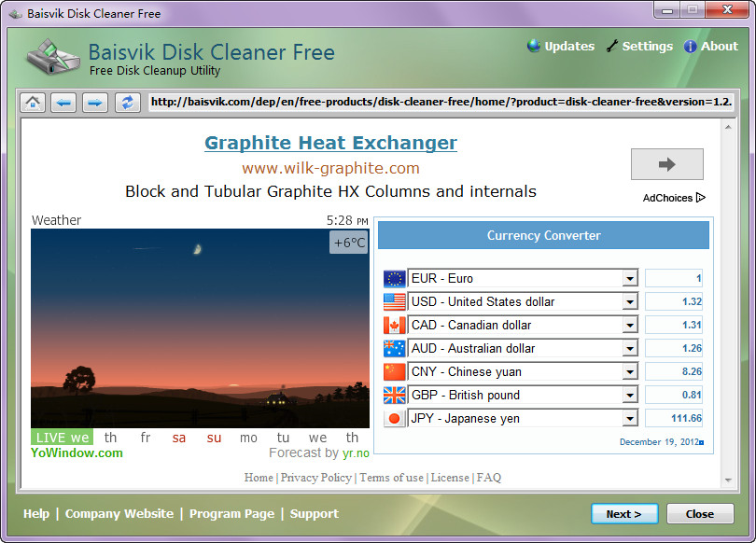Viewport: 756px width, 543px height.
Task: Click the Baisvik Disk Cleaner drive logo
Action: 53,57
